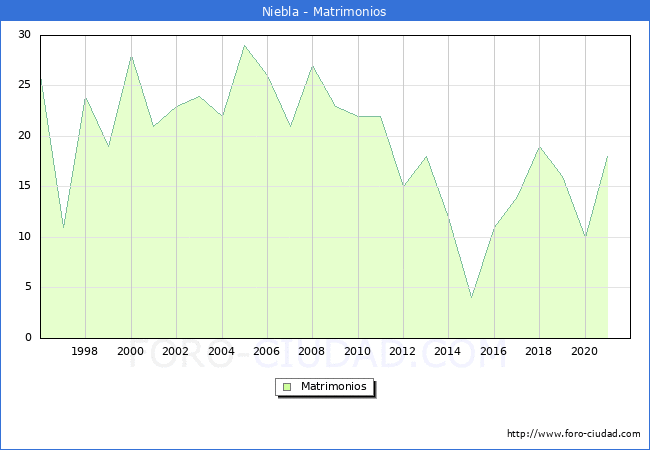Click x-axis label 2018
Screen dimensions: 650x450
tap(538, 351)
